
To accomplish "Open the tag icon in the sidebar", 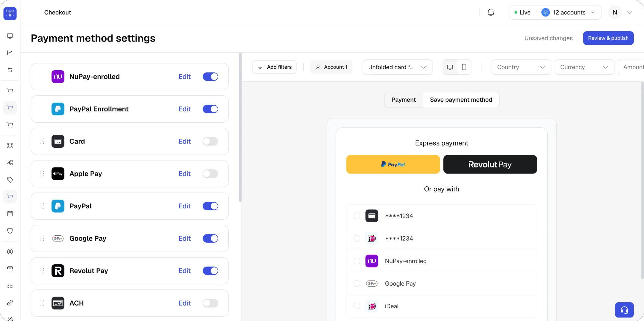I will (x=10, y=180).
